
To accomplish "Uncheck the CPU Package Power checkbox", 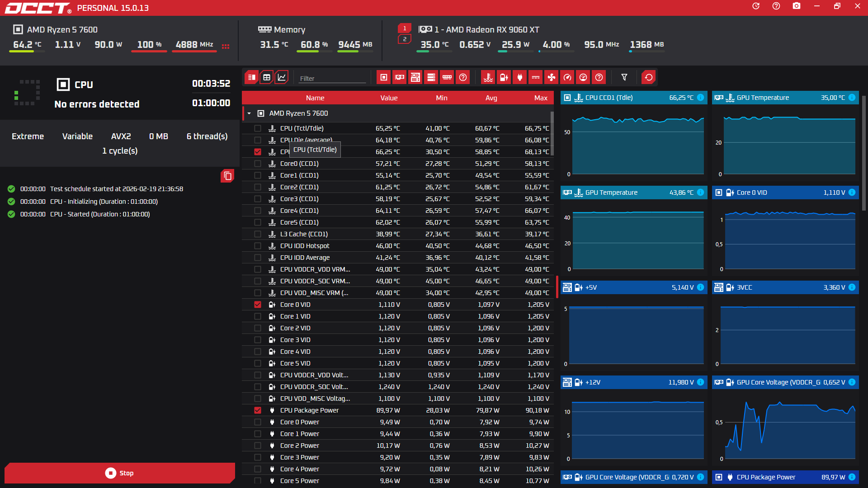I will pyautogui.click(x=258, y=410).
